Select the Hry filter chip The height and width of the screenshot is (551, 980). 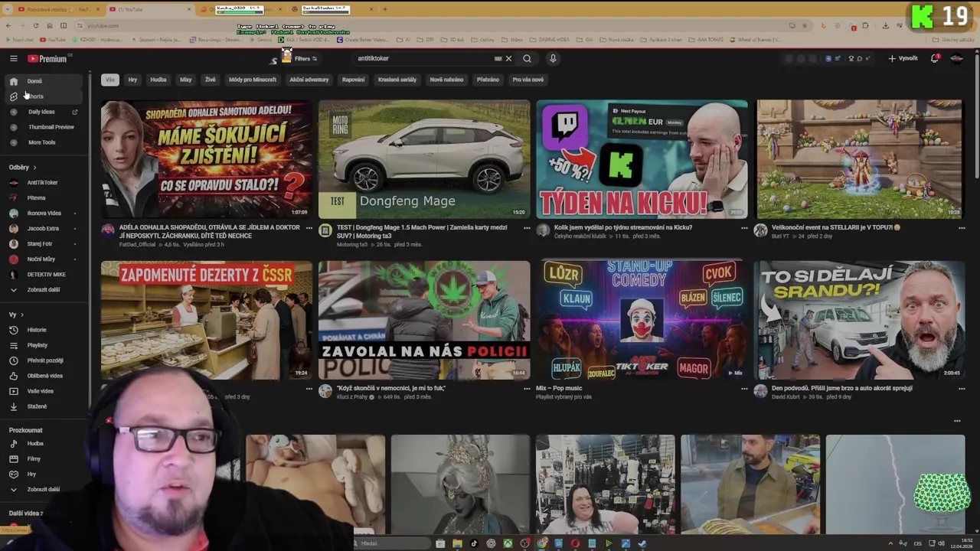coord(132,80)
